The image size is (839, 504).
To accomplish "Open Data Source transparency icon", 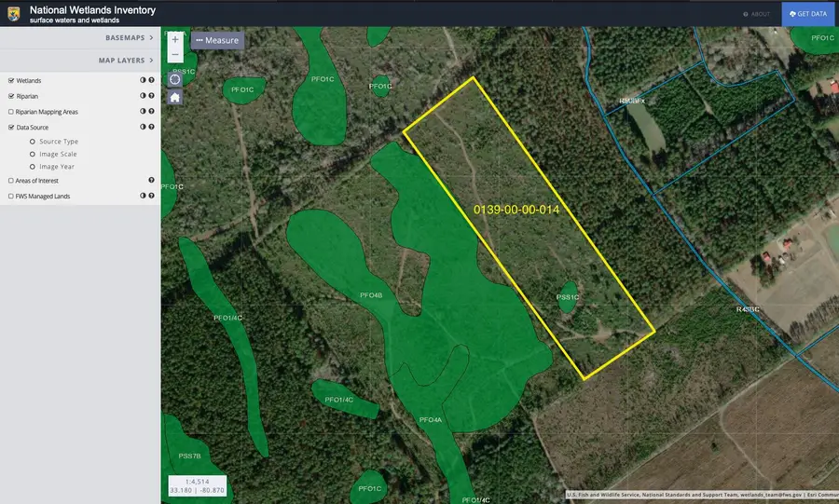I will [143, 127].
